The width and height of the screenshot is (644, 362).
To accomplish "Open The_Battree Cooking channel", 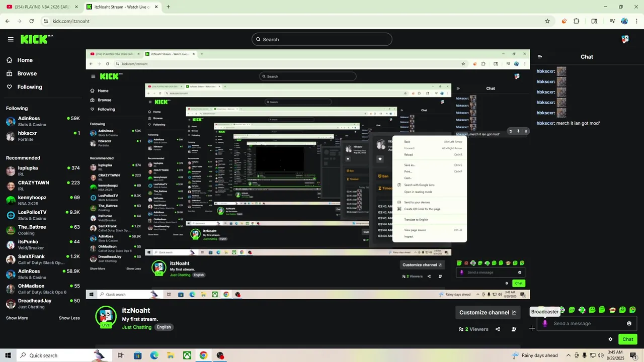I will (43, 230).
